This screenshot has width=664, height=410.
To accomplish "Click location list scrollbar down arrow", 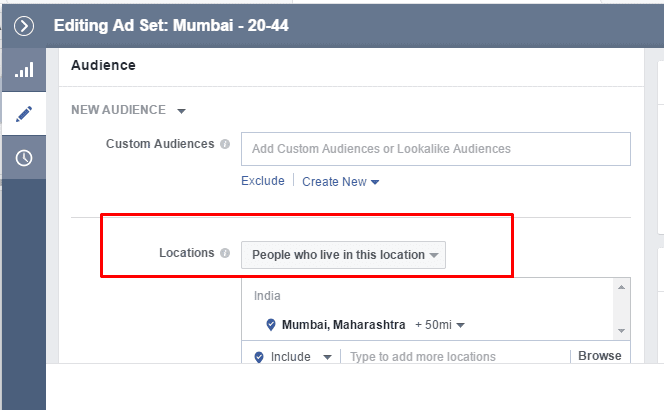I will coord(621,331).
